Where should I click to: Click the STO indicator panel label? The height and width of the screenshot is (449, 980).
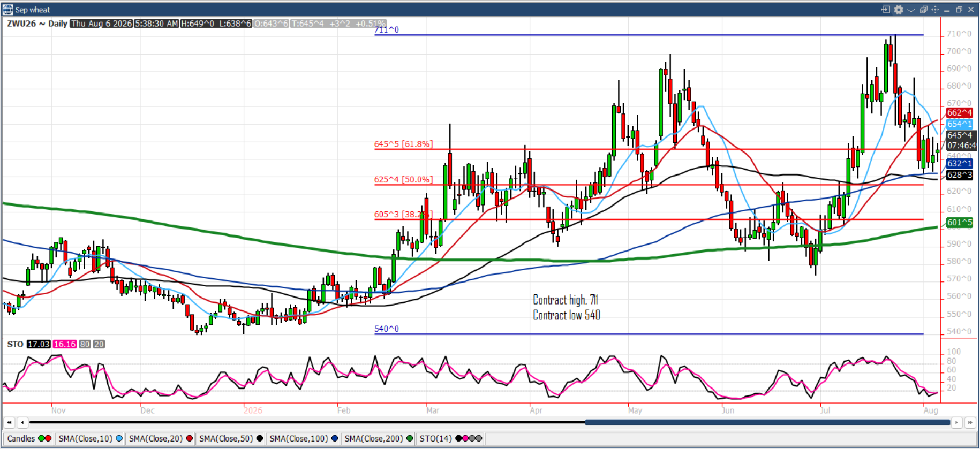pyautogui.click(x=15, y=344)
